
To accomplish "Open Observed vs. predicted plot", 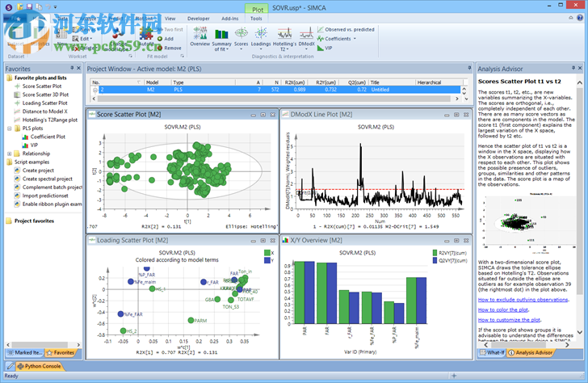I will 349,29.
